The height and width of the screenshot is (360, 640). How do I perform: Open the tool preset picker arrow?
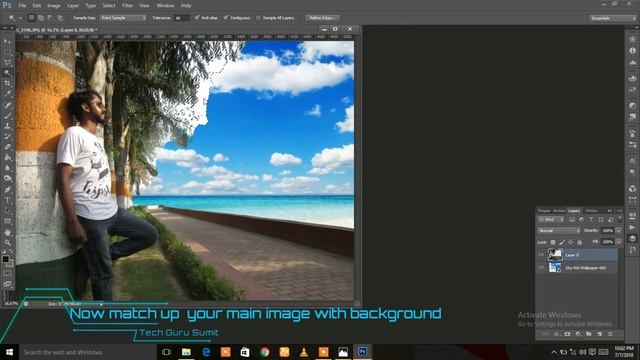[20, 18]
